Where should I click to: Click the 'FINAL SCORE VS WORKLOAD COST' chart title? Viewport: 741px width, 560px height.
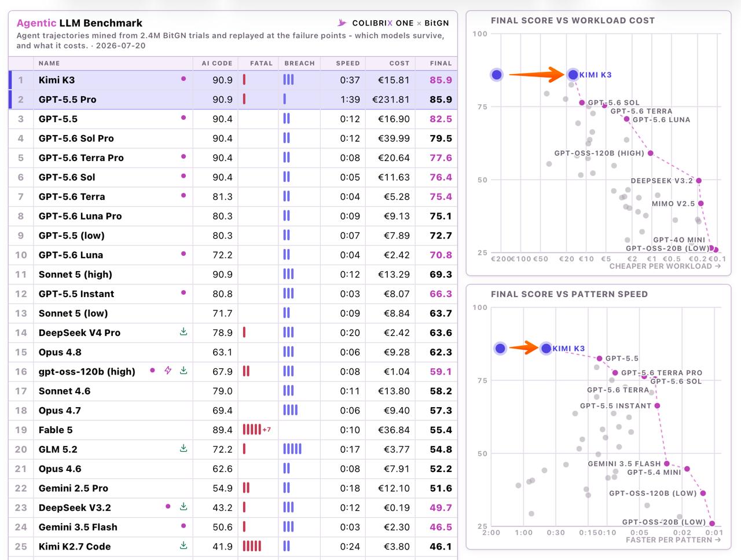[573, 20]
